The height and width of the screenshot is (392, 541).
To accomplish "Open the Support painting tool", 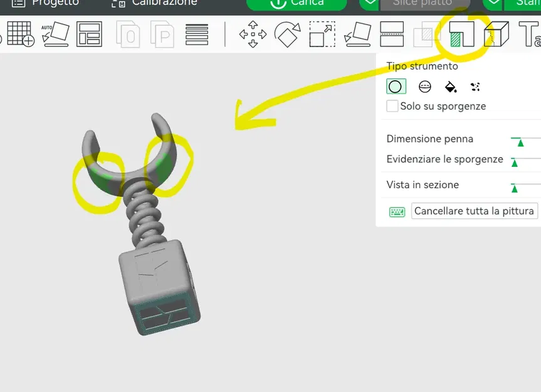I will 461,34.
